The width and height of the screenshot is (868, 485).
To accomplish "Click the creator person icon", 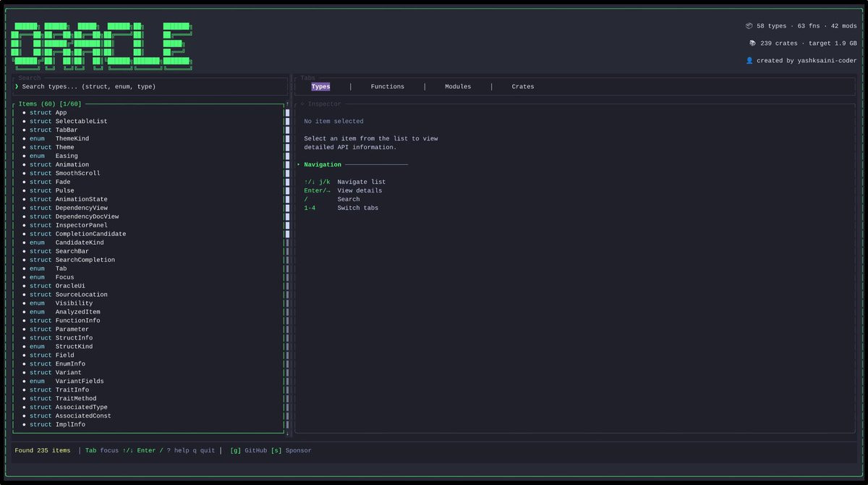I will 749,61.
